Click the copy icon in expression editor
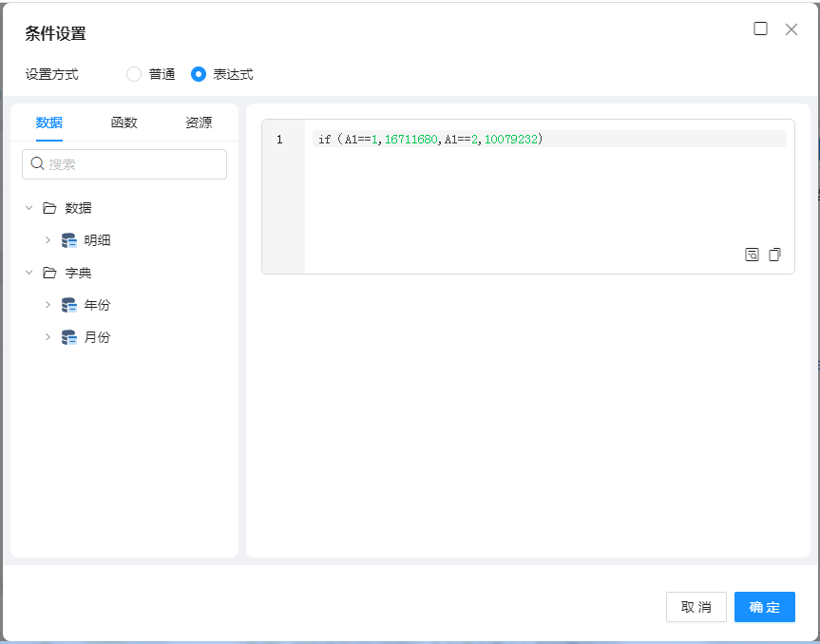Image resolution: width=820 pixels, height=644 pixels. [774, 255]
